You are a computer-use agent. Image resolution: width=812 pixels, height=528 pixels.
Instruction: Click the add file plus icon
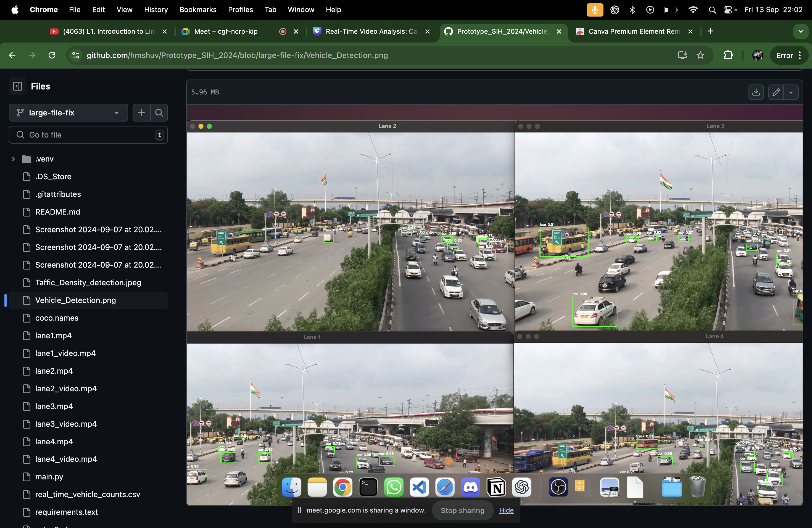point(141,113)
